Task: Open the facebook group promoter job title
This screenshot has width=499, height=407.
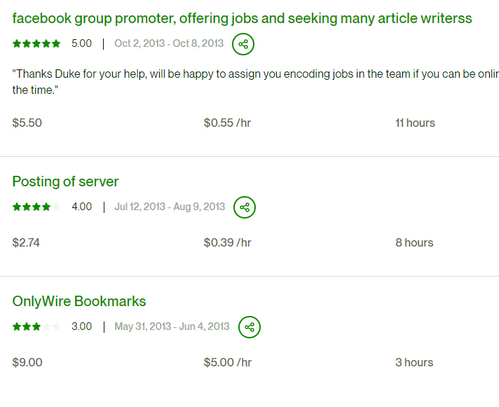Action: (x=242, y=18)
